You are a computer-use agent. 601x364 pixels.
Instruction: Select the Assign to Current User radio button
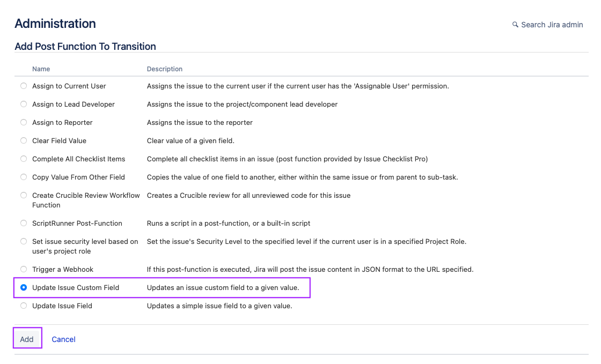click(x=24, y=86)
